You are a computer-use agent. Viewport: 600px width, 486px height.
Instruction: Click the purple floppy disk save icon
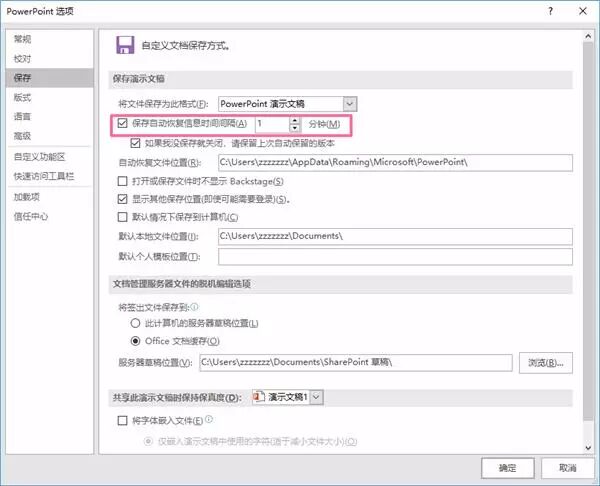(x=125, y=45)
